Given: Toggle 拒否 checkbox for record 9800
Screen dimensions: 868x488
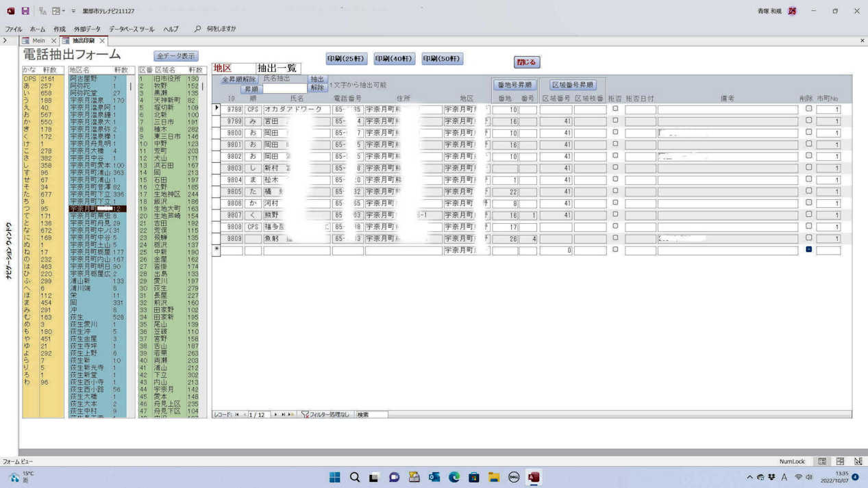Looking at the screenshot, I should coord(615,132).
